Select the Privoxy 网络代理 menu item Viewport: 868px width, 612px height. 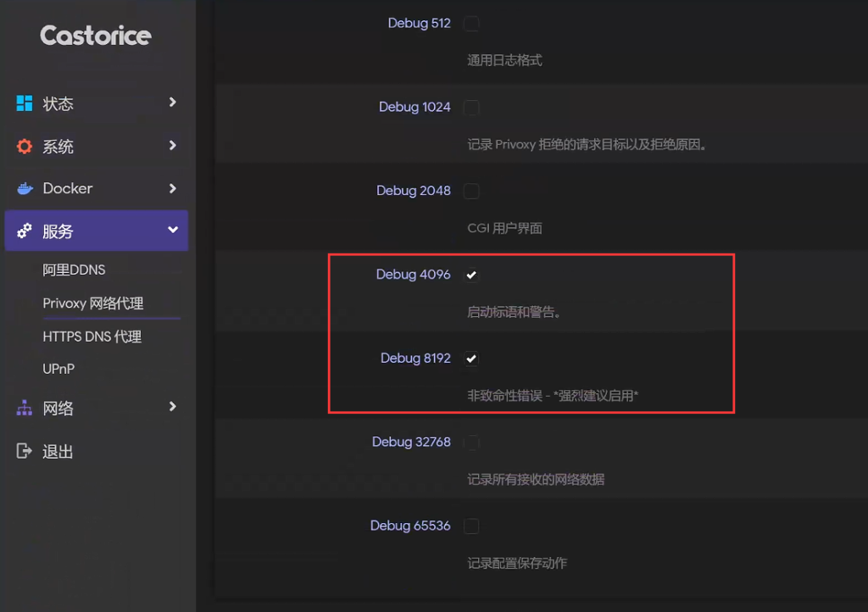tap(93, 303)
